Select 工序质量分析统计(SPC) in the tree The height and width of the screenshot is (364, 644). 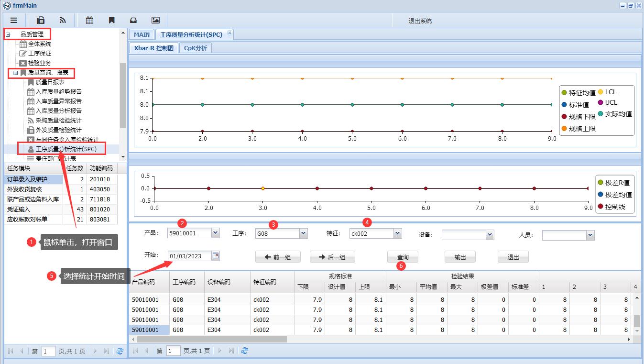[66, 149]
